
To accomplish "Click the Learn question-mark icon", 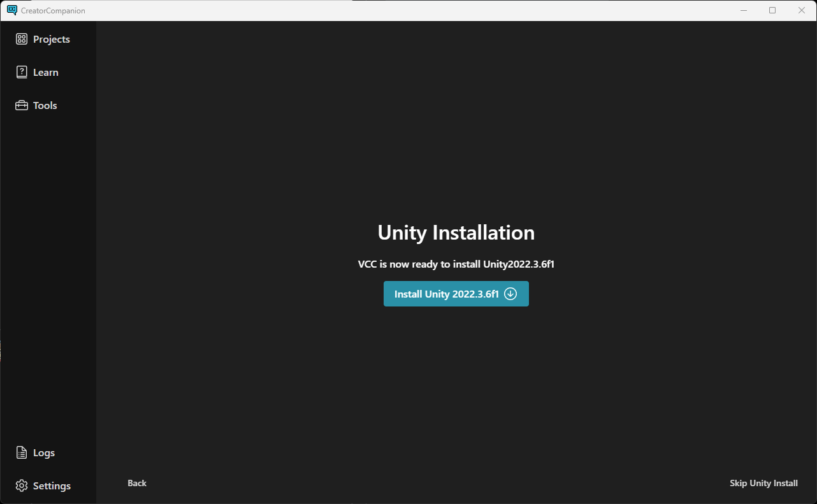I will point(21,71).
